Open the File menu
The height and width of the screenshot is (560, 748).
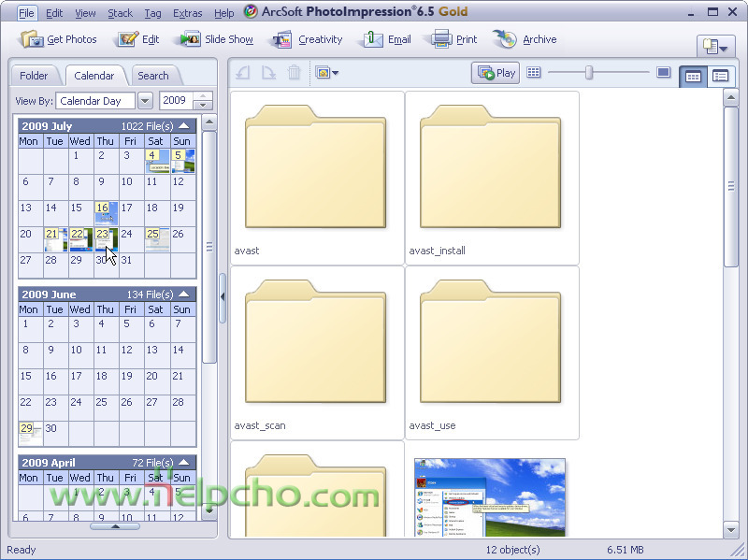click(x=26, y=13)
